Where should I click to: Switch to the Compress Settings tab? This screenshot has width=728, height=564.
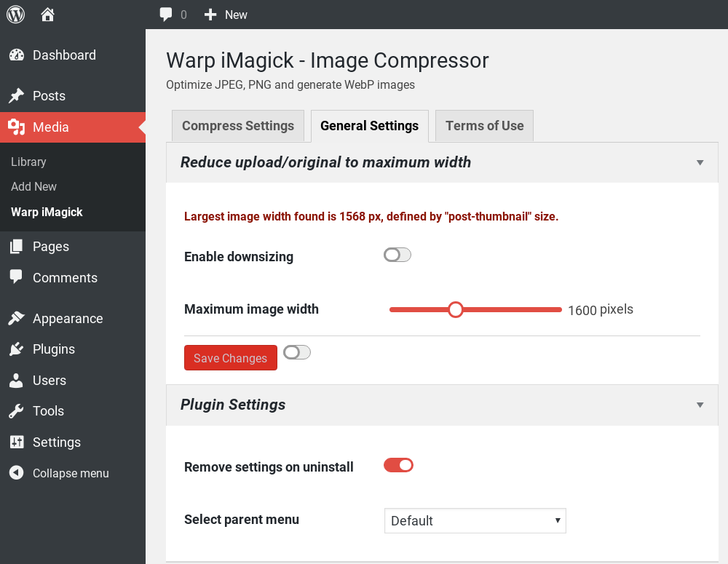(x=238, y=126)
